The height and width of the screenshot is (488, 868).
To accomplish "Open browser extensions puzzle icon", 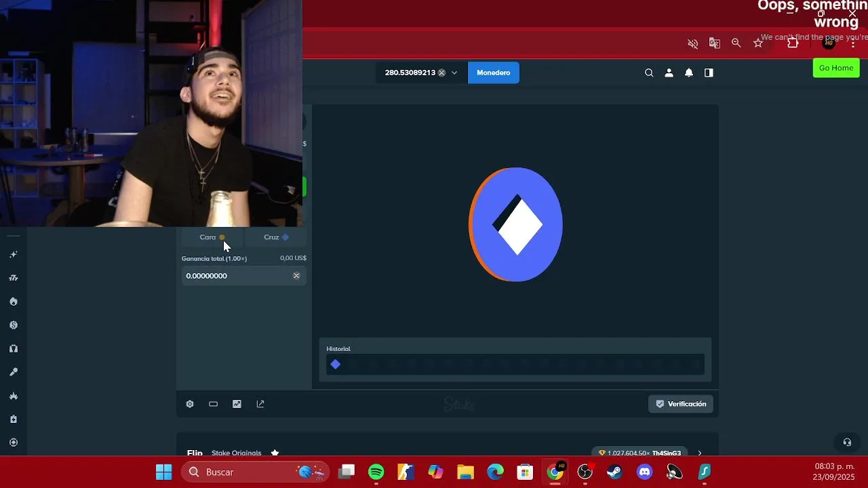I will tap(793, 43).
